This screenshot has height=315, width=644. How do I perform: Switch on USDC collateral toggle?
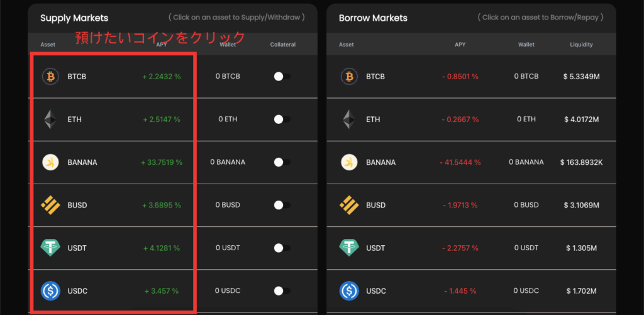point(282,290)
